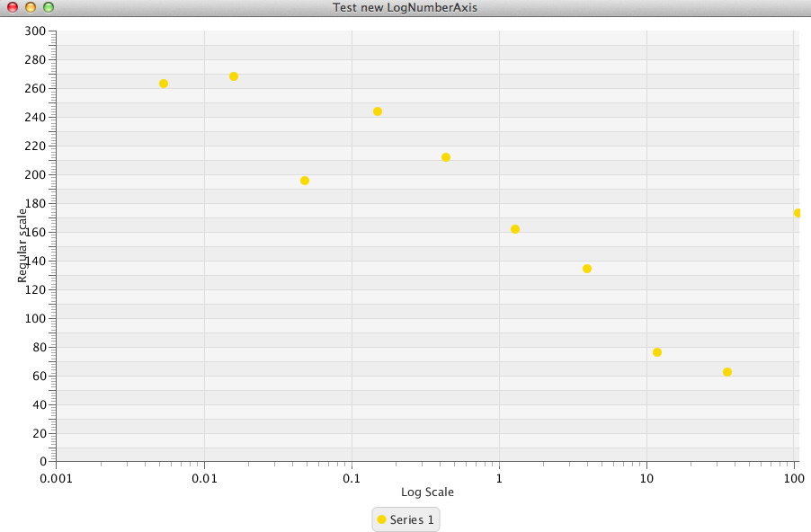Zoom the window with green button
The width and height of the screenshot is (811, 532).
[x=49, y=7]
